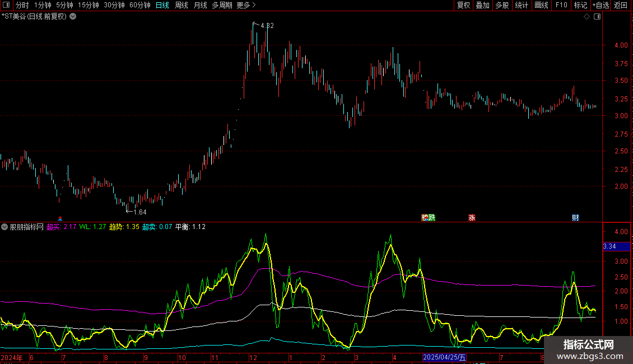Click month 12 on the time axis
633x364 pixels.
click(x=253, y=357)
